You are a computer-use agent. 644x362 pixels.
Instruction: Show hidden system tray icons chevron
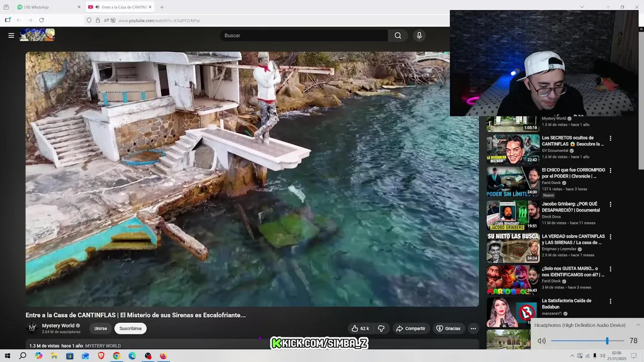click(x=572, y=356)
